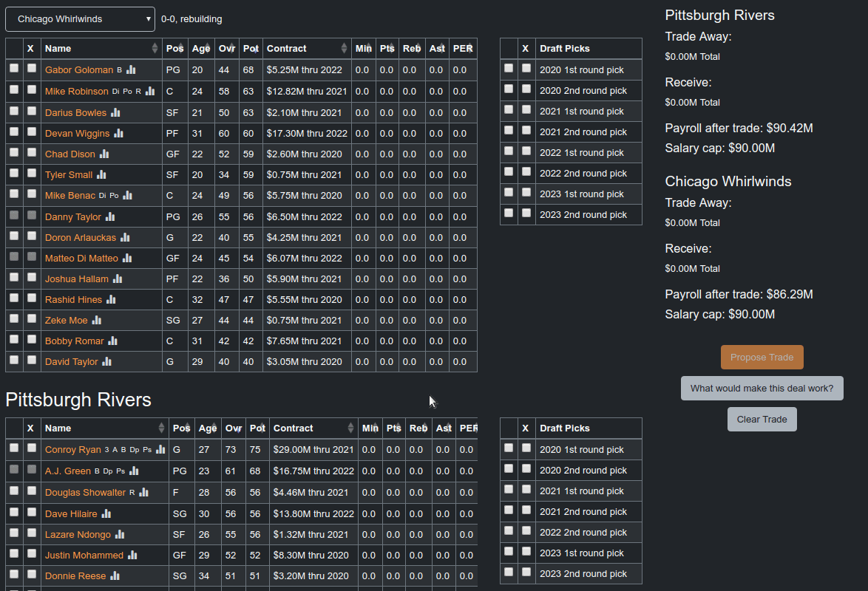Click the stats bar icon beside Devan Wiggins
Image resolution: width=868 pixels, height=591 pixels.
pyautogui.click(x=118, y=134)
